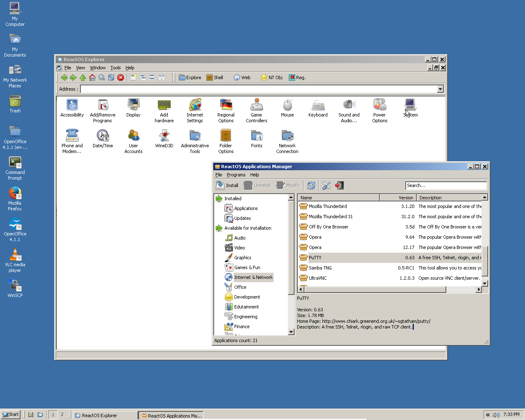This screenshot has height=420, width=525.
Task: Open the Start menu
Action: point(10,415)
